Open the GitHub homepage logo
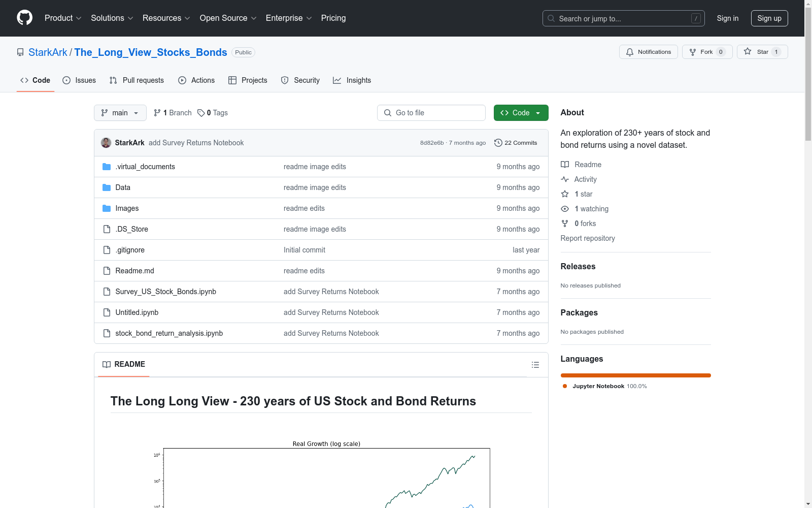This screenshot has height=508, width=812. pos(24,18)
